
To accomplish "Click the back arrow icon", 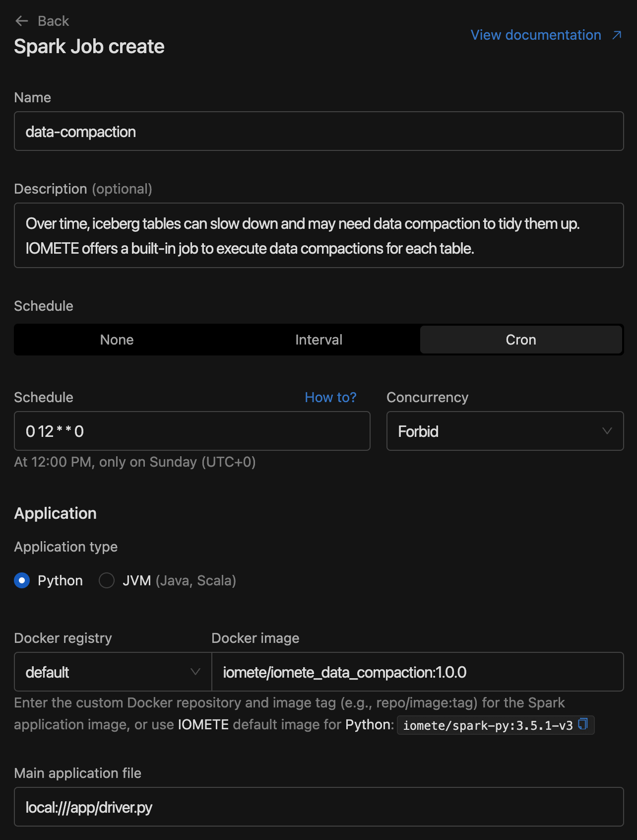I will coord(22,21).
